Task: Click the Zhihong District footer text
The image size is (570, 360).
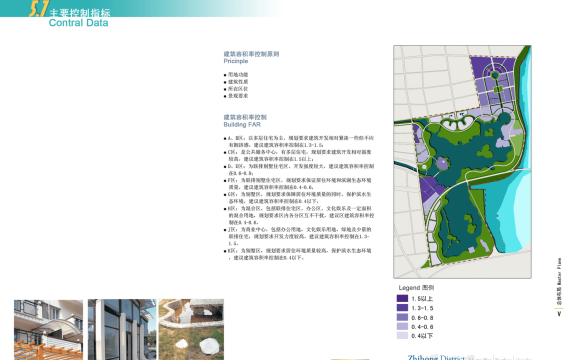Action: coord(436,357)
